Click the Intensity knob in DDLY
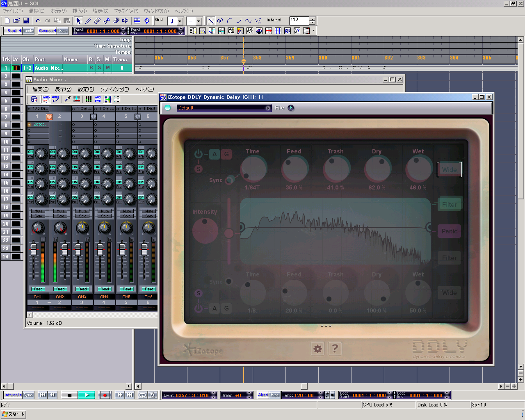Viewport: 525px width, 420px height. pyautogui.click(x=205, y=231)
